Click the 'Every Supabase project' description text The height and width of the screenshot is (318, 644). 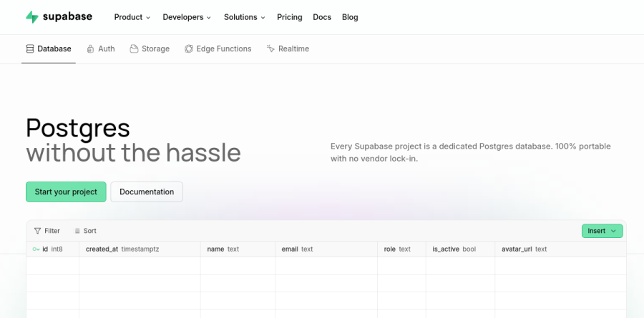471,152
